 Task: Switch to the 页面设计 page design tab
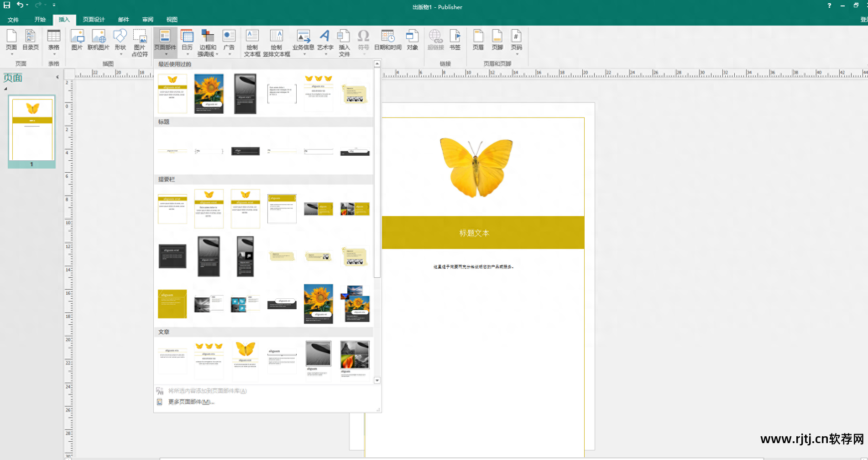94,20
